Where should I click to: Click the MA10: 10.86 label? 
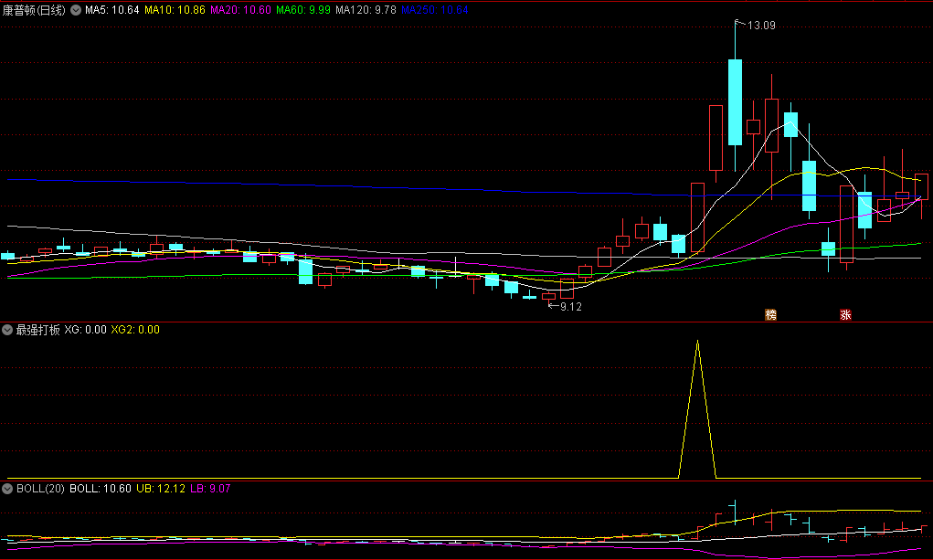175,10
